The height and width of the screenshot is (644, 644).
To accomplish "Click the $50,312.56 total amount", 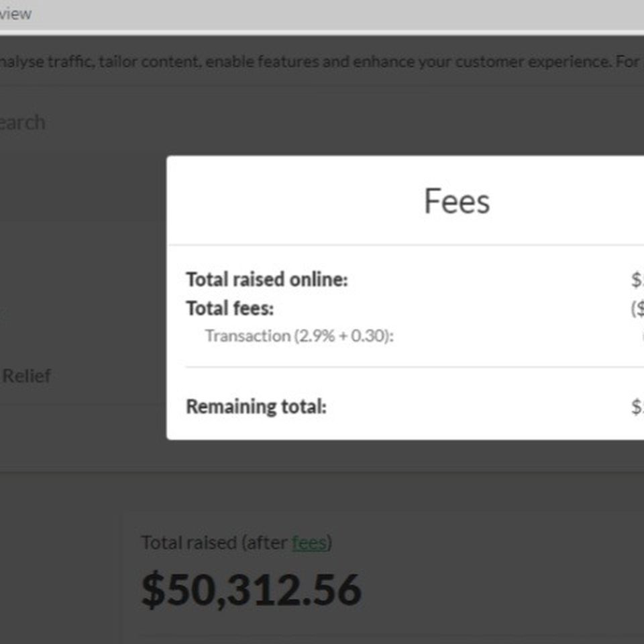I will click(252, 590).
